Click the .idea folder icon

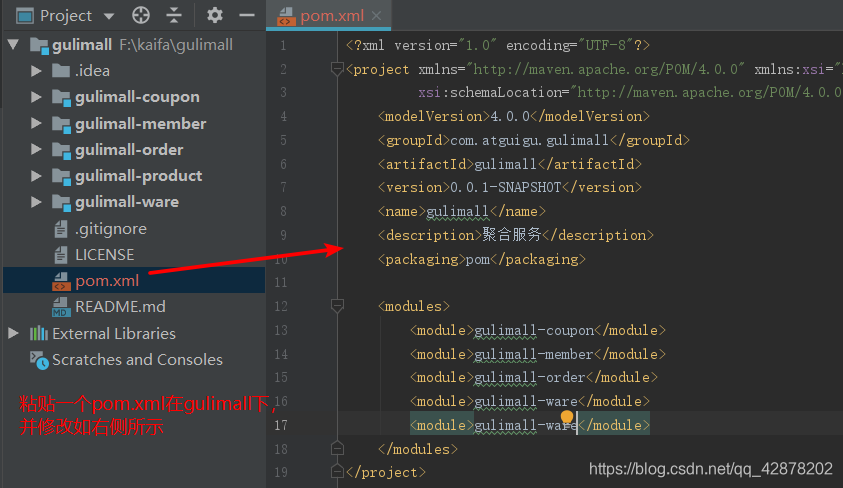(x=61, y=70)
